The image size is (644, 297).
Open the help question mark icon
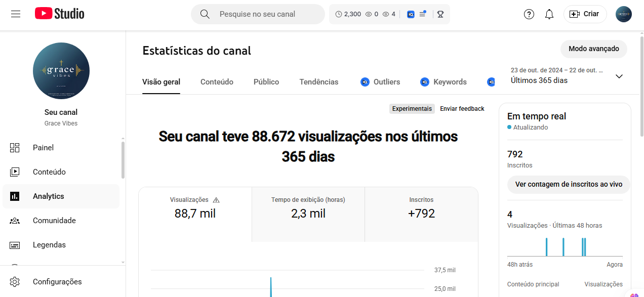pos(529,14)
